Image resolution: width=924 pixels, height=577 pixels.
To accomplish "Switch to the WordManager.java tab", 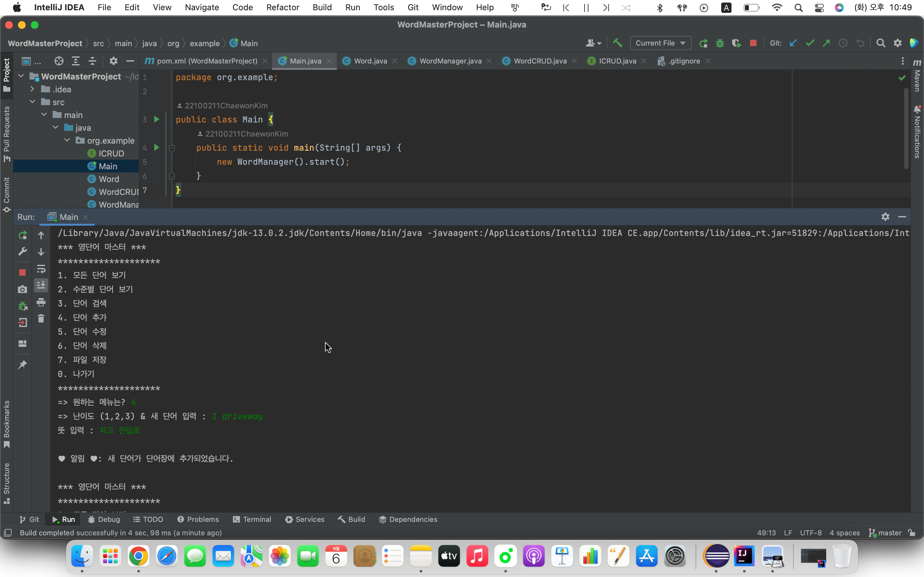I will (x=449, y=61).
